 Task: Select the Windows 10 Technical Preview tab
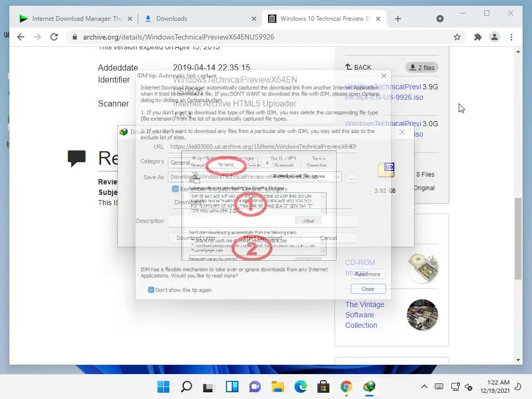[x=324, y=19]
